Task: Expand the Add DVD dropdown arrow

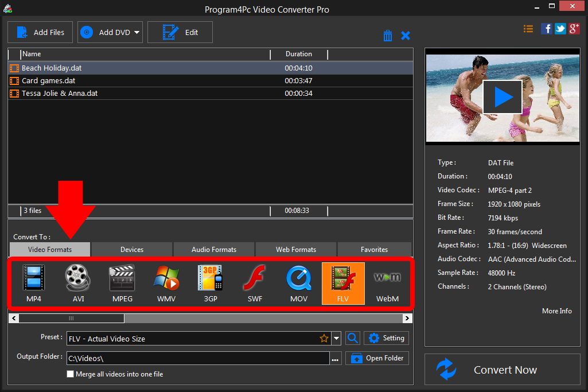Action: click(x=137, y=33)
